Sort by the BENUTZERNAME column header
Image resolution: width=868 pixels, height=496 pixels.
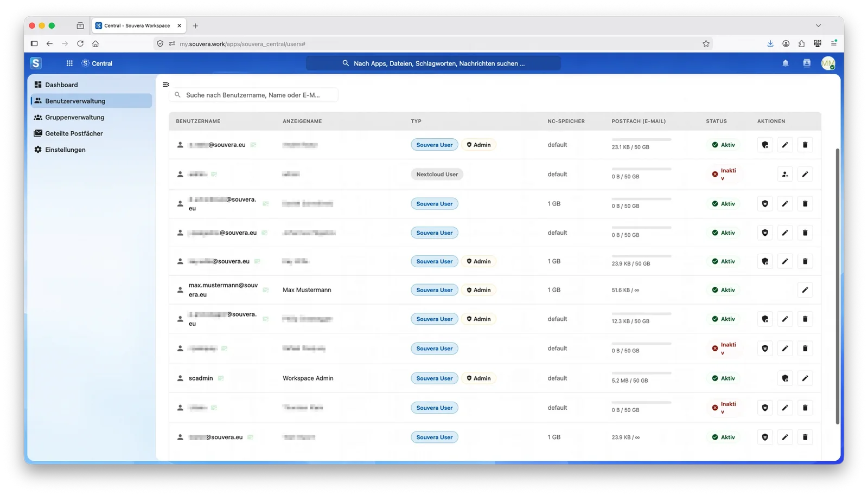pos(198,121)
